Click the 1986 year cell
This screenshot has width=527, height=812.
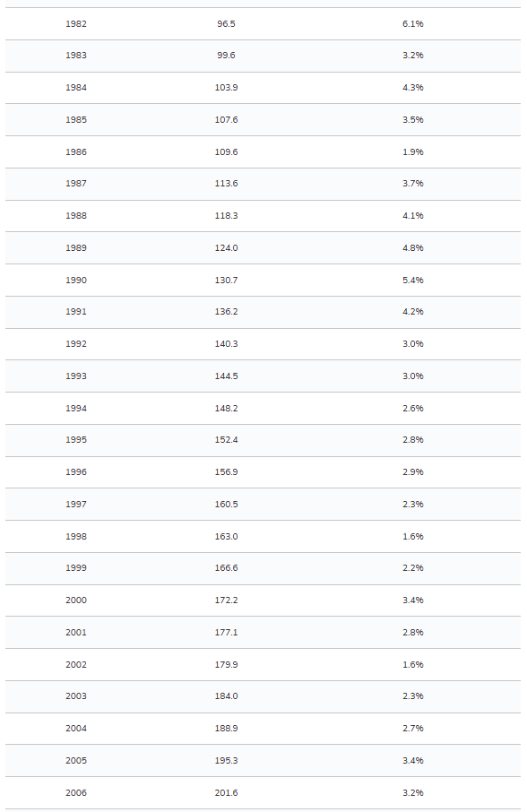(75, 151)
